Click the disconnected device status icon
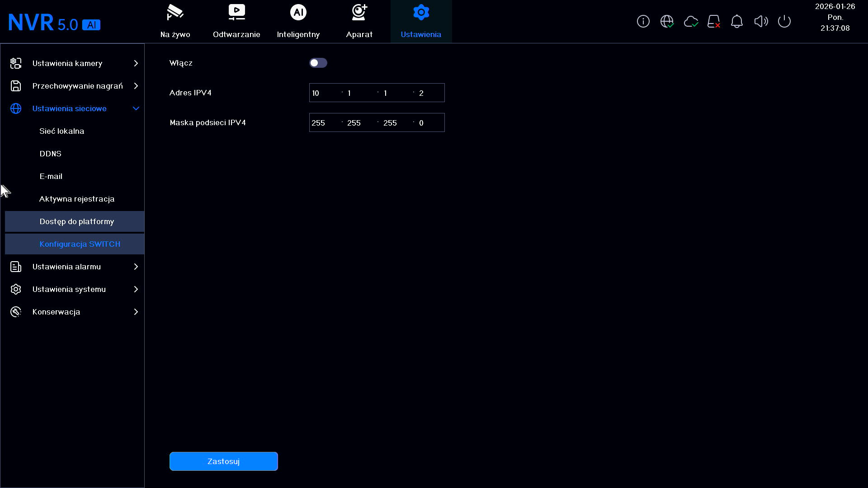Screen dimensions: 868x488 tap(714, 21)
